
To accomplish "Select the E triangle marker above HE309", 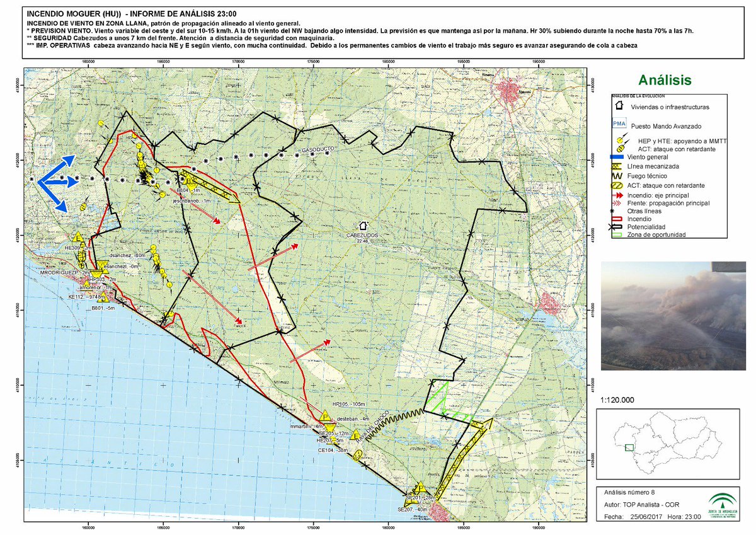I will pos(78,238).
